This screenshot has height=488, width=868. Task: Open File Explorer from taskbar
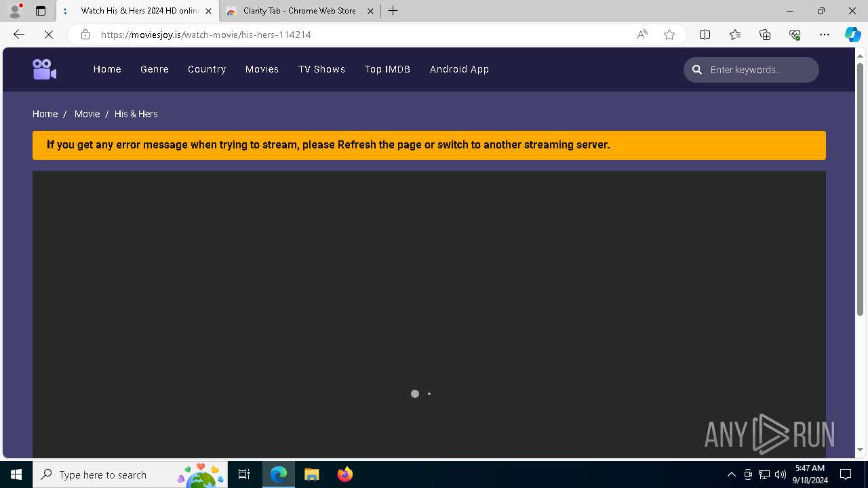coord(312,474)
